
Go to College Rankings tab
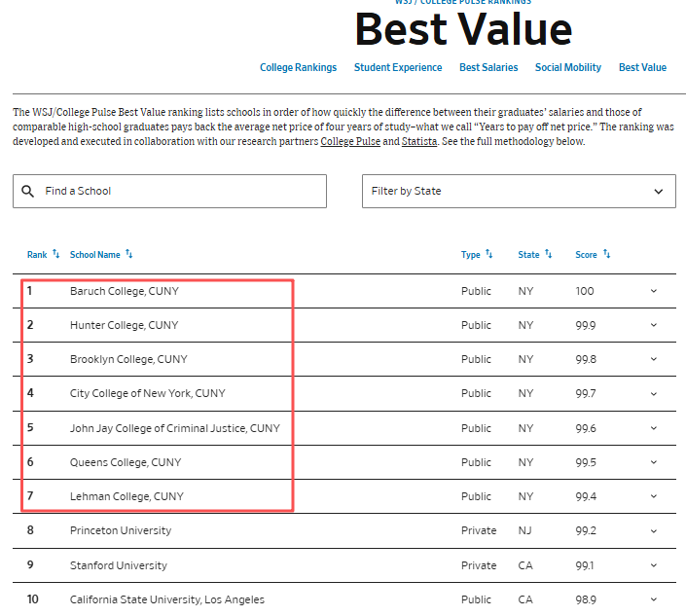(x=298, y=68)
